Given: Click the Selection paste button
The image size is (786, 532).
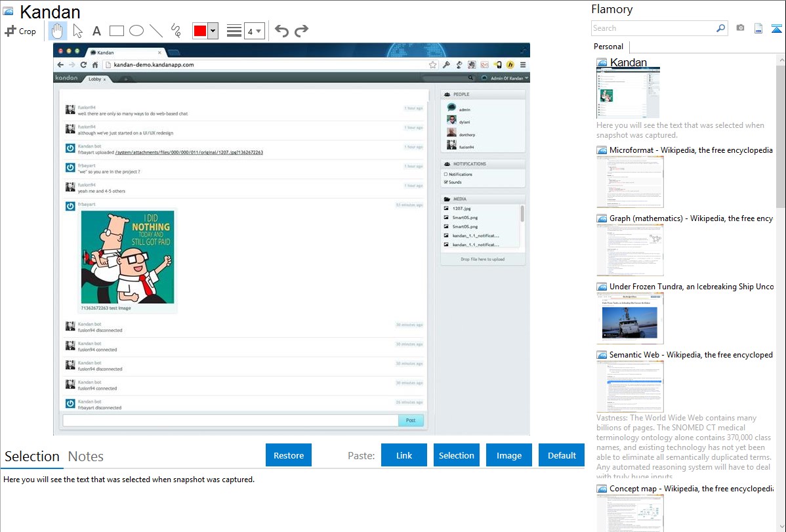Looking at the screenshot, I should tap(457, 455).
